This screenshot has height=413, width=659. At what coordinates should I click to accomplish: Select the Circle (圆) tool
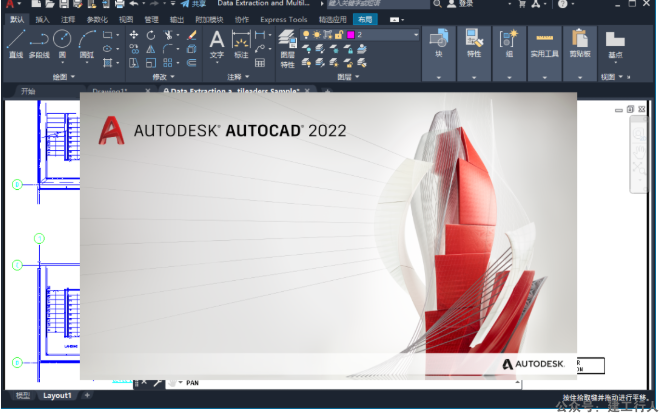62,44
